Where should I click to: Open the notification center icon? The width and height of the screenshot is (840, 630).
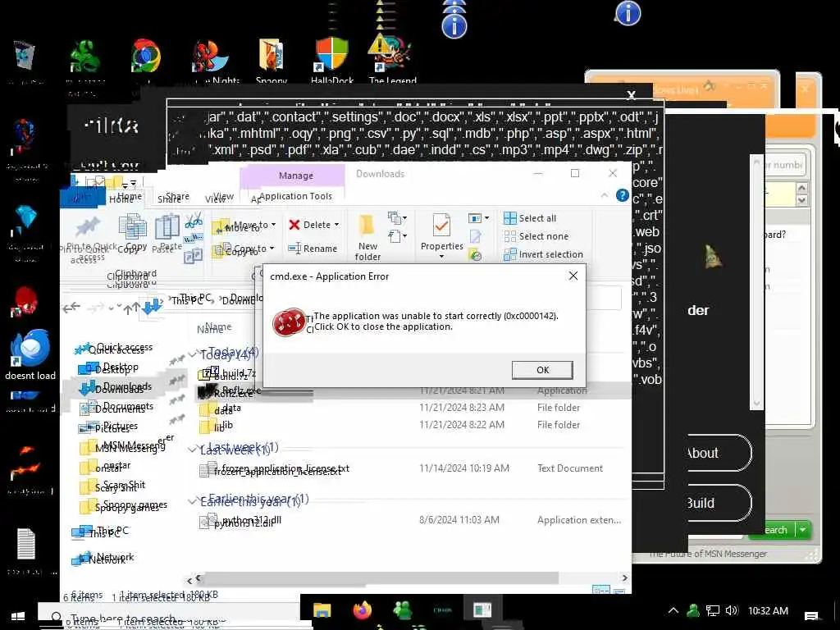811,614
